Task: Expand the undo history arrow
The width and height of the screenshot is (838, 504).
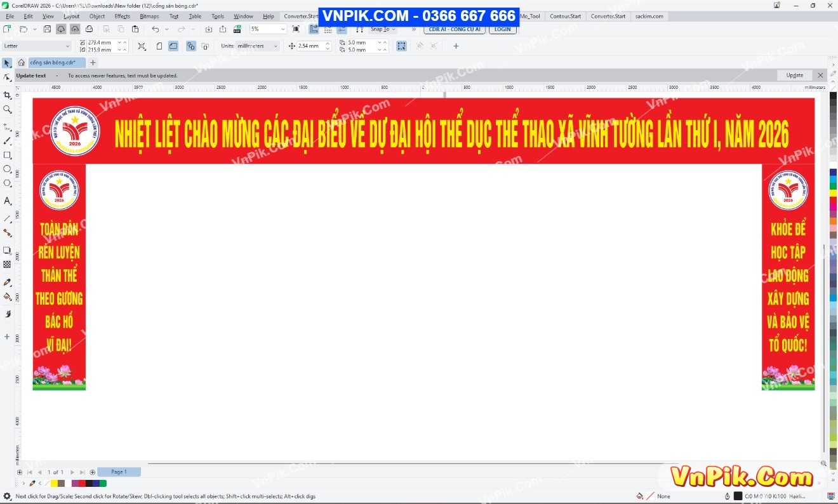Action: (166, 29)
